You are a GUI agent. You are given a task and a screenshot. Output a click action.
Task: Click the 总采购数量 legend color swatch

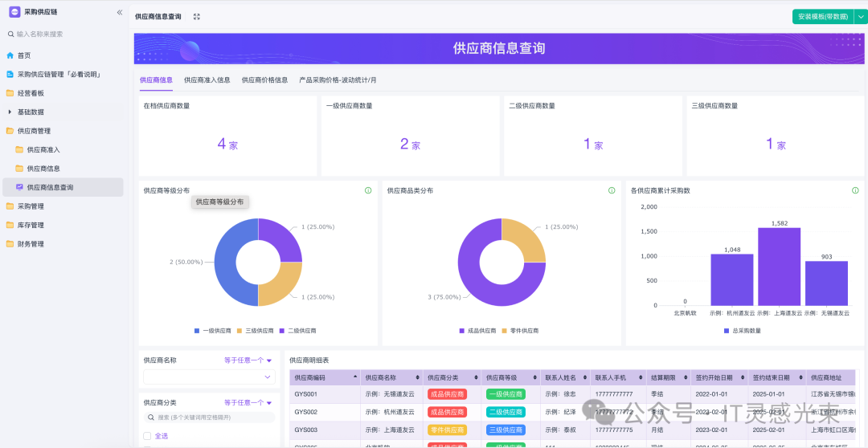coord(727,331)
